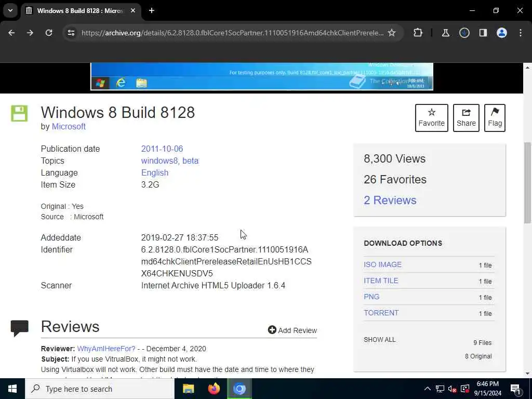Open the downloads icon in toolbar
532x399 pixels.
464,33
